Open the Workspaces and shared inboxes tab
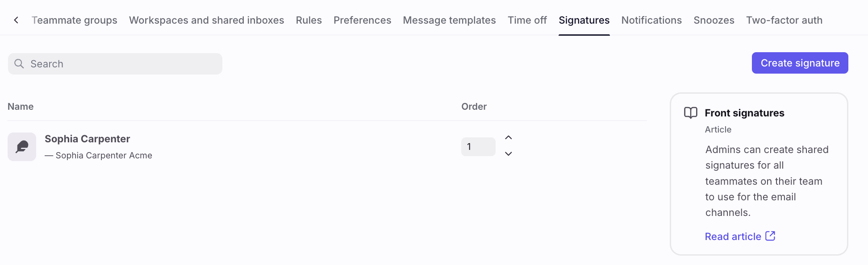Image resolution: width=868 pixels, height=265 pixels. pos(206,20)
